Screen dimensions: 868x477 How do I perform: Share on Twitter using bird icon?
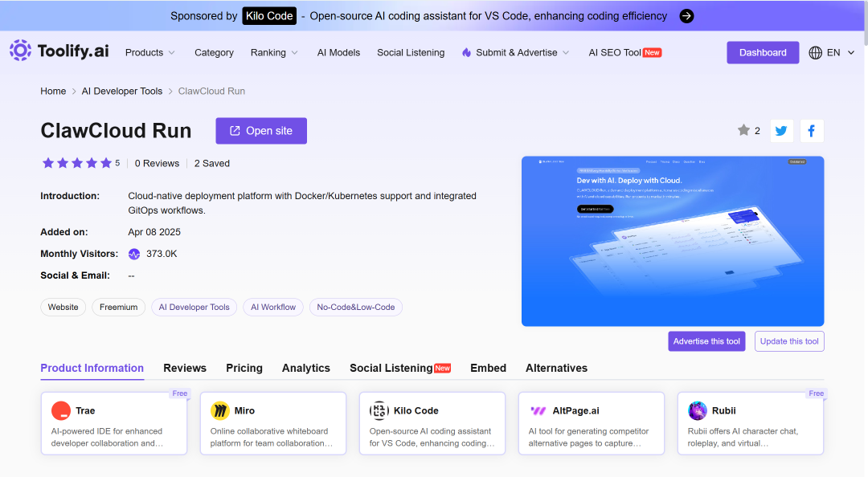[782, 131]
